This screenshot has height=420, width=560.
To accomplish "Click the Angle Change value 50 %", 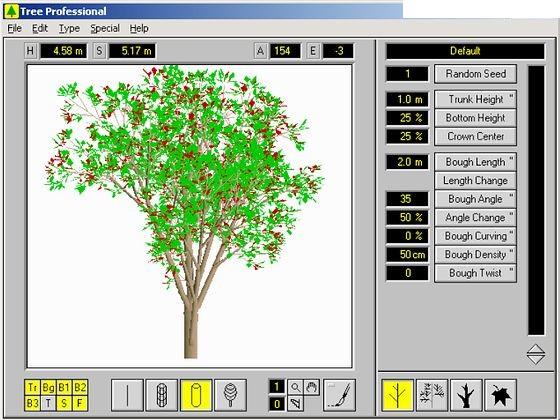I will [407, 218].
